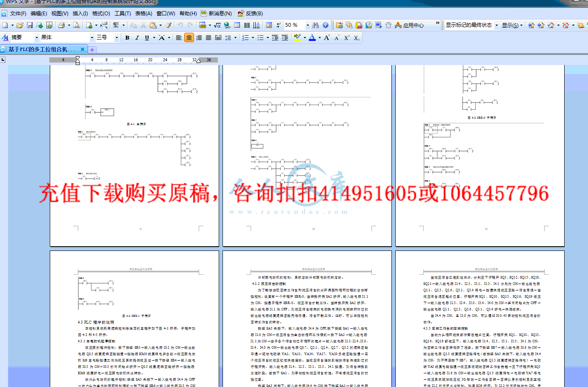Click the second page in the top row
This screenshot has width=588, height=387.
(307, 155)
